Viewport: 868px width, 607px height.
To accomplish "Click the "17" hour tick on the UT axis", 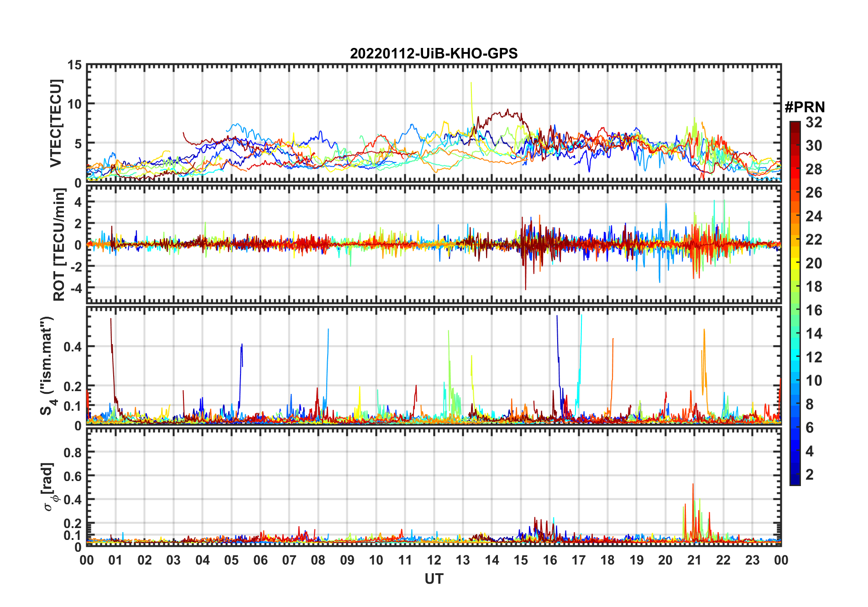I will pos(579,560).
